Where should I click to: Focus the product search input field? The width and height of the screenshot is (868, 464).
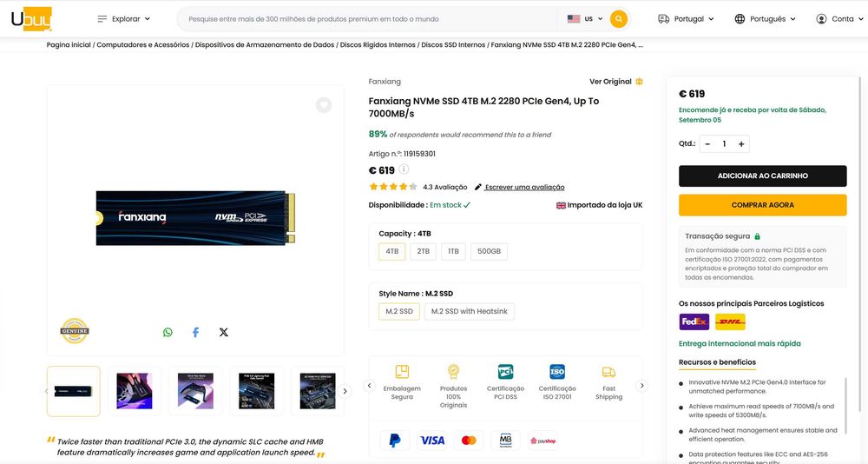[x=371, y=19]
